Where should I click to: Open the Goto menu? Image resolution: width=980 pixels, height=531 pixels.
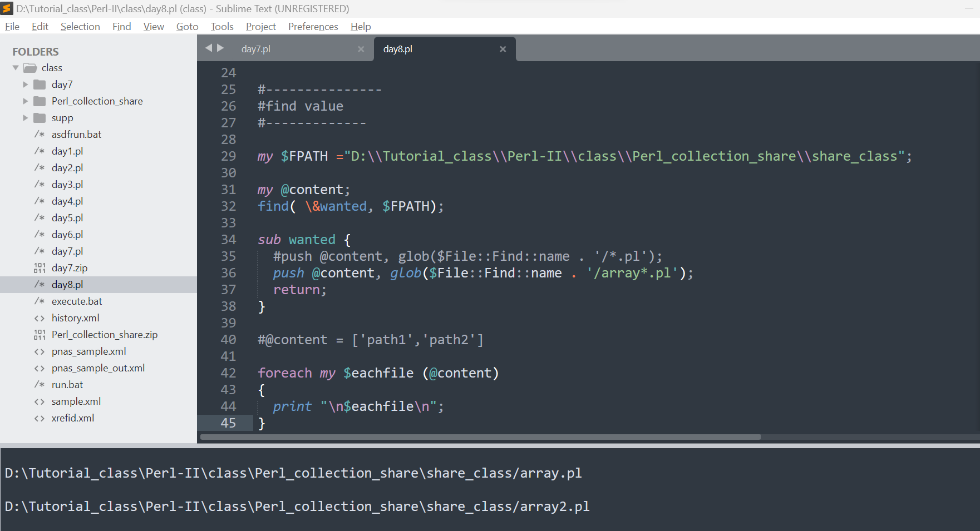click(187, 27)
